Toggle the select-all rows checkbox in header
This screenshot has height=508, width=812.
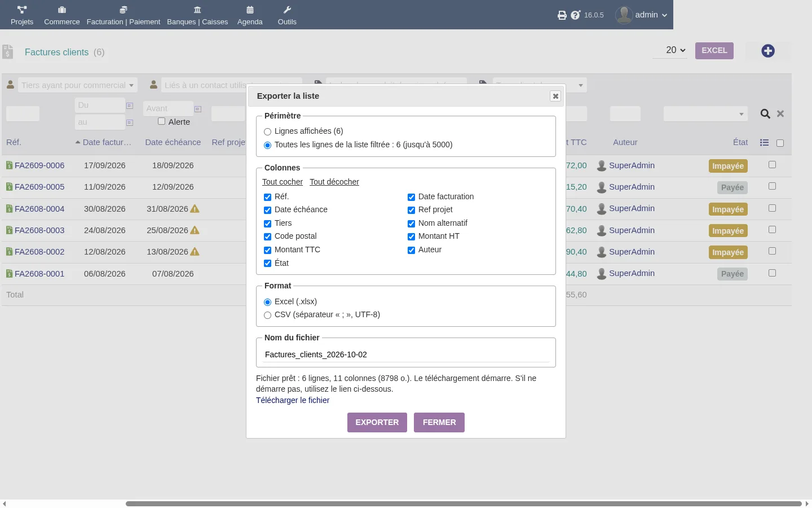780,143
